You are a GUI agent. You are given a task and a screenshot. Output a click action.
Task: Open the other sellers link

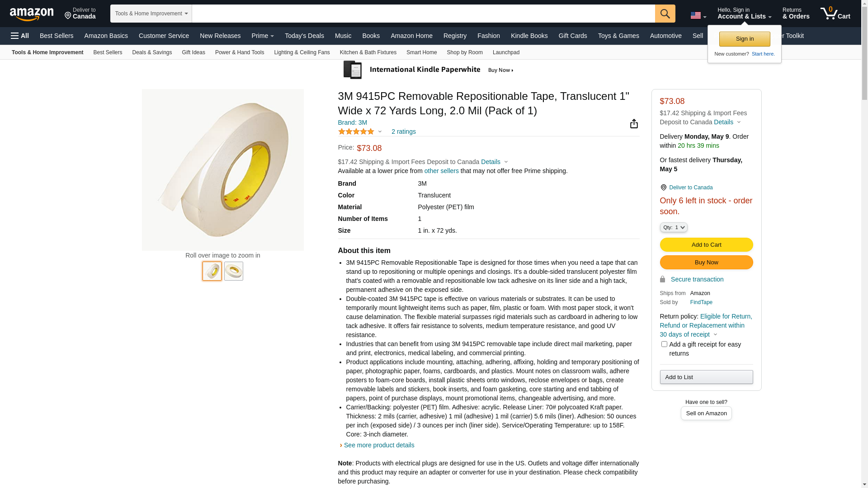coord(441,171)
